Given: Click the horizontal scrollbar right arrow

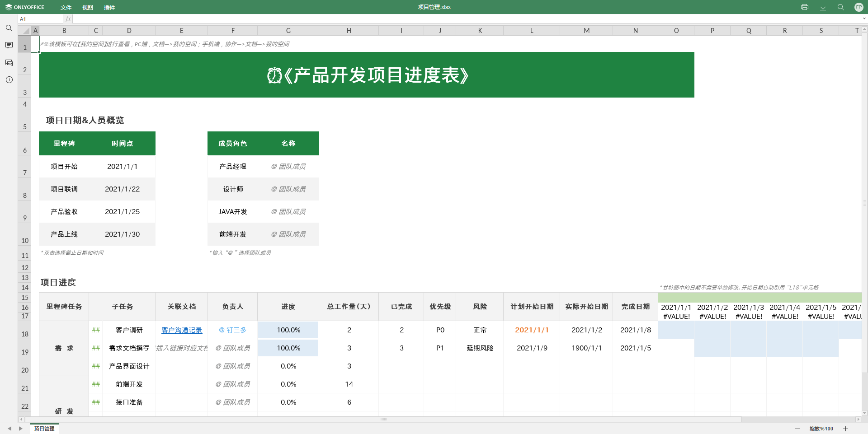Looking at the screenshot, I should pyautogui.click(x=858, y=419).
